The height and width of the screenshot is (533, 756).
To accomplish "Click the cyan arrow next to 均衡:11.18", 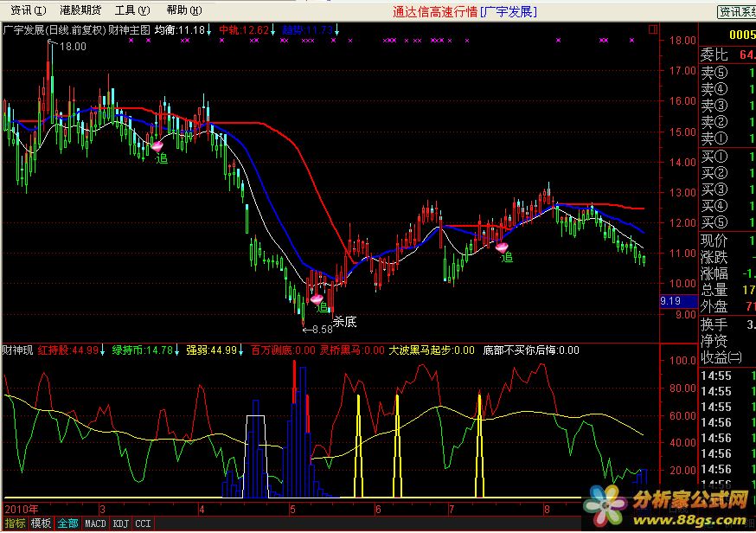I will point(208,30).
